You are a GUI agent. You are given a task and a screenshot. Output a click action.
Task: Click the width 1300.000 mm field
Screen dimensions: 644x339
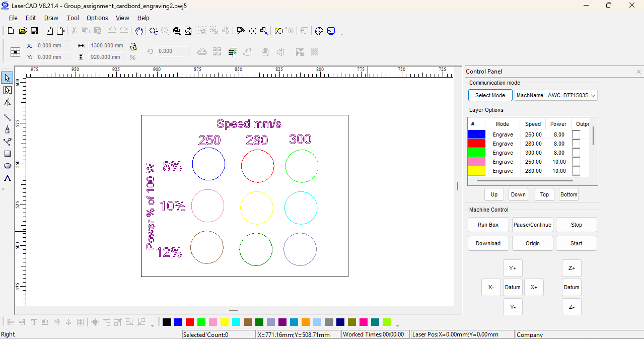click(106, 46)
